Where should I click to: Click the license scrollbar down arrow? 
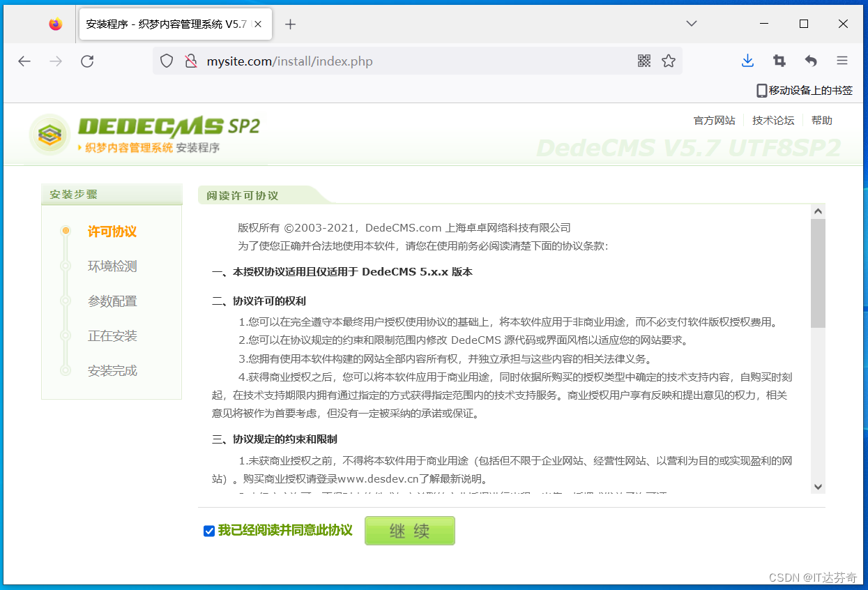pyautogui.click(x=818, y=487)
